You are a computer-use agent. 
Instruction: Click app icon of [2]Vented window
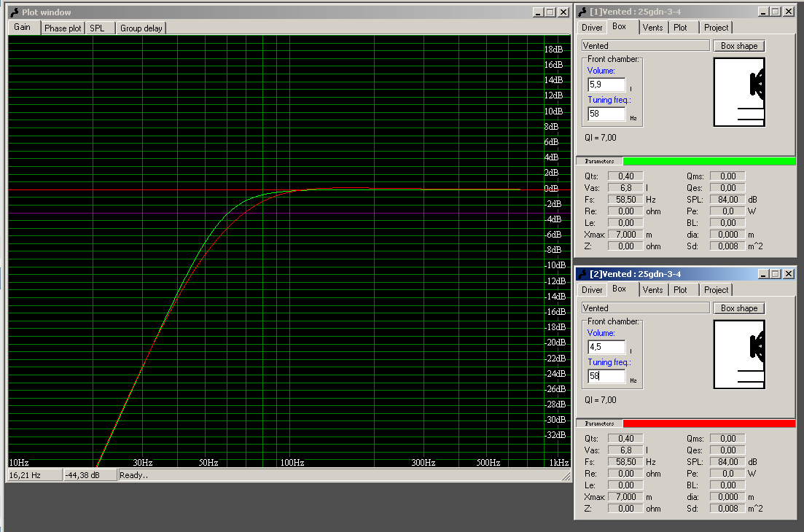click(x=582, y=274)
